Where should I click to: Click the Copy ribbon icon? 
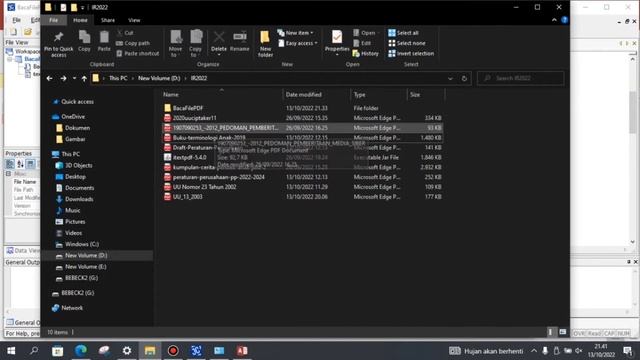tap(84, 41)
